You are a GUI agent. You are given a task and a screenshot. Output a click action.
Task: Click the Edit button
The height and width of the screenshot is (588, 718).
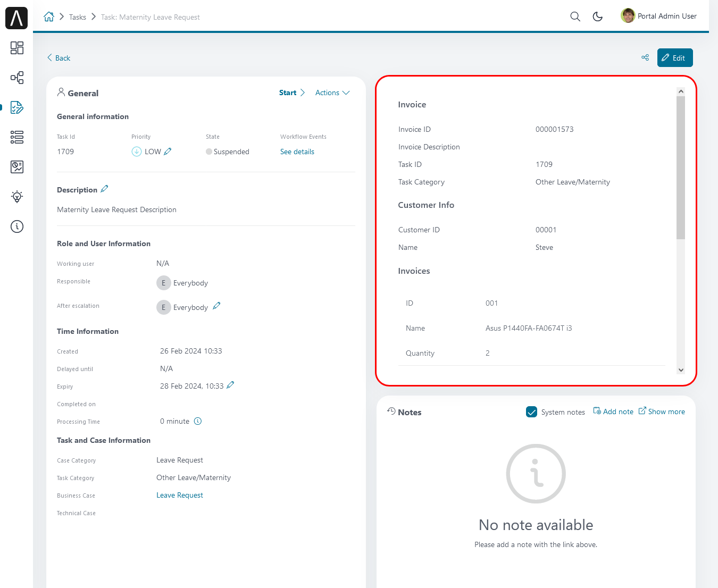pyautogui.click(x=675, y=58)
